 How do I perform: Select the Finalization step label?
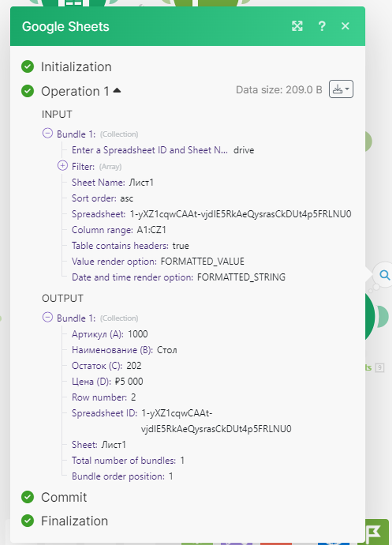75,521
